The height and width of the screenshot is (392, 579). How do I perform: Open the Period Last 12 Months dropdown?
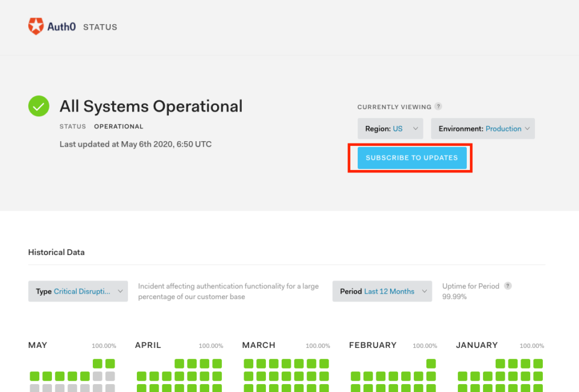[382, 291]
